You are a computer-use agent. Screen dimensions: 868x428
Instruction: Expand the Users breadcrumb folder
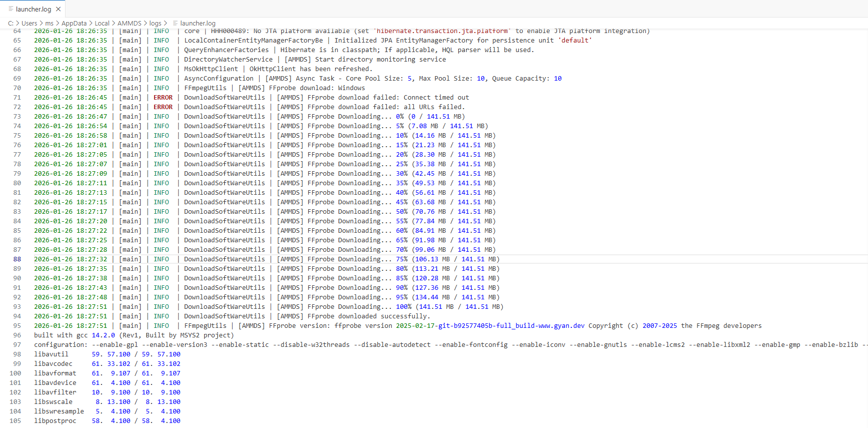(29, 23)
